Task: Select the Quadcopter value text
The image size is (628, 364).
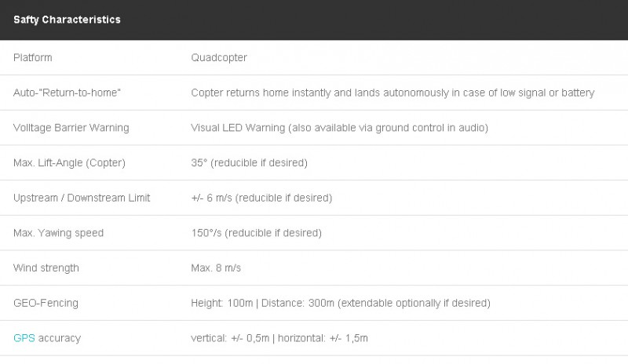Action: coord(219,58)
